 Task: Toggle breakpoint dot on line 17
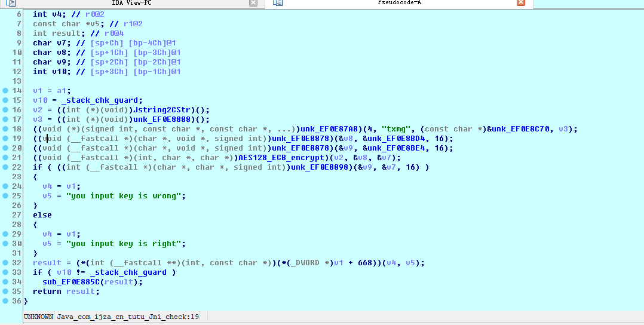click(5, 119)
